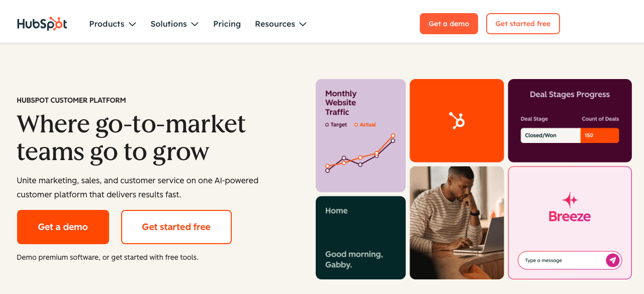Click the Type a message field

(x=558, y=260)
